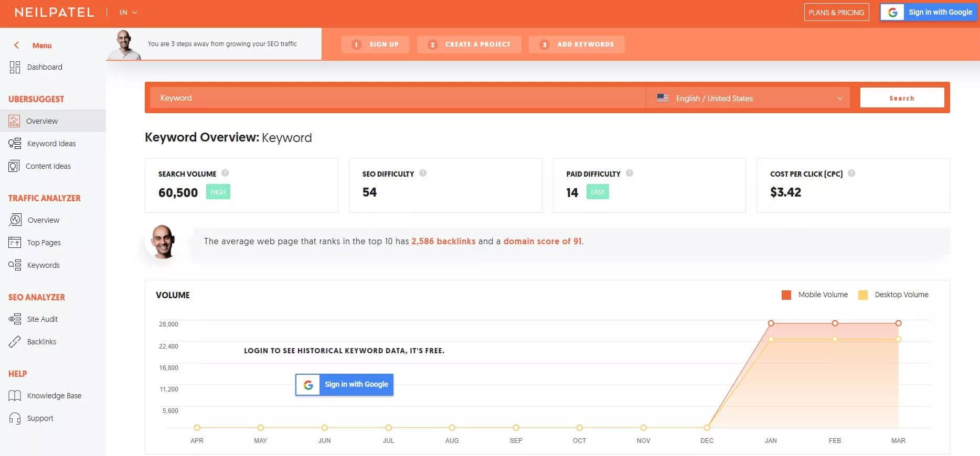Click the Backlinks link icon

15,342
